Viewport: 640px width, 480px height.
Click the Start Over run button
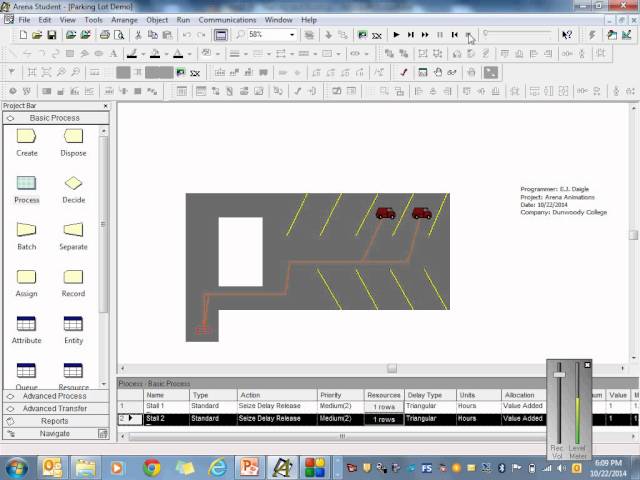pos(454,35)
